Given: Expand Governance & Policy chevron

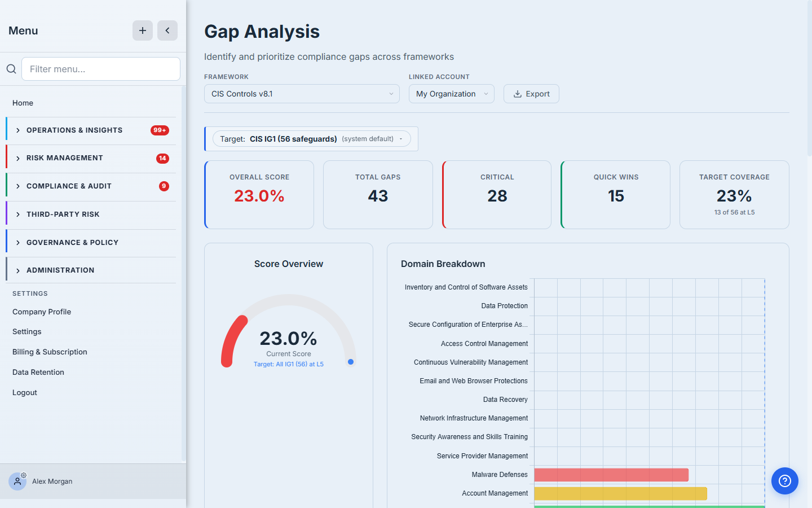Looking at the screenshot, I should (x=18, y=243).
